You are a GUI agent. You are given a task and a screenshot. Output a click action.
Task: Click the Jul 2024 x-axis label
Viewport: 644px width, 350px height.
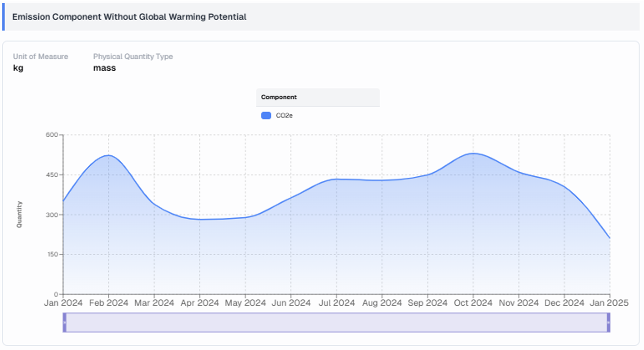(x=337, y=303)
